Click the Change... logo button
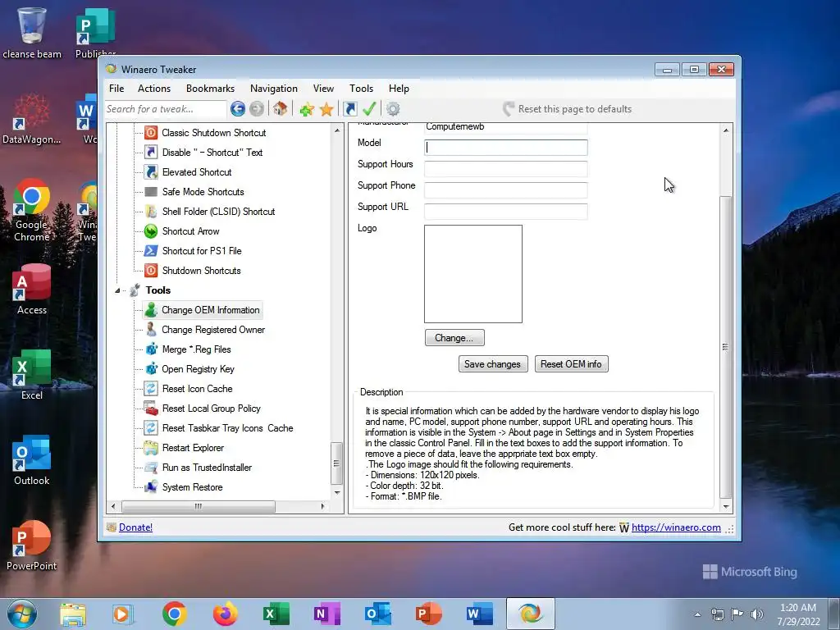Screen dimensions: 840x630 pyautogui.click(x=454, y=337)
